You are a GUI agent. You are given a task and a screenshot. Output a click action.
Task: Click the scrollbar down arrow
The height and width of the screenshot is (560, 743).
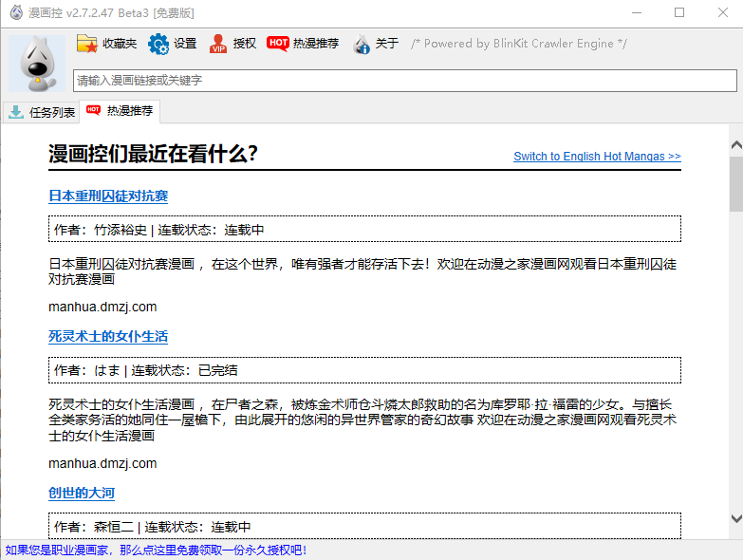click(735, 518)
